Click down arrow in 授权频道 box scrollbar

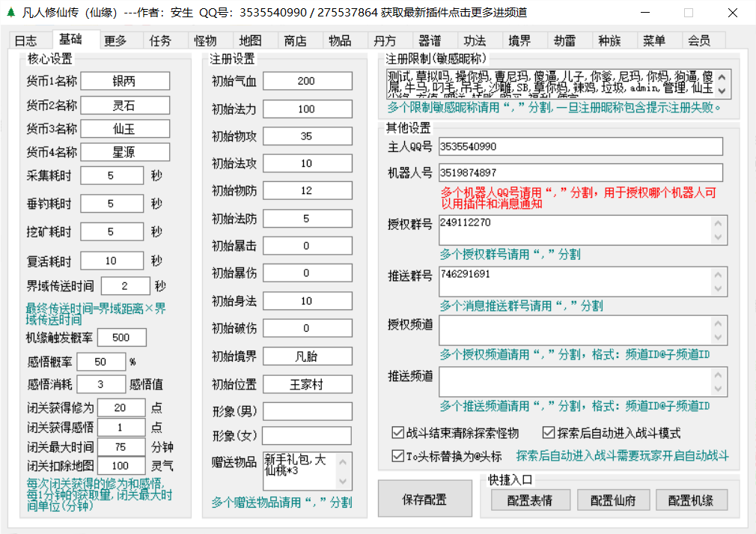tap(718, 337)
